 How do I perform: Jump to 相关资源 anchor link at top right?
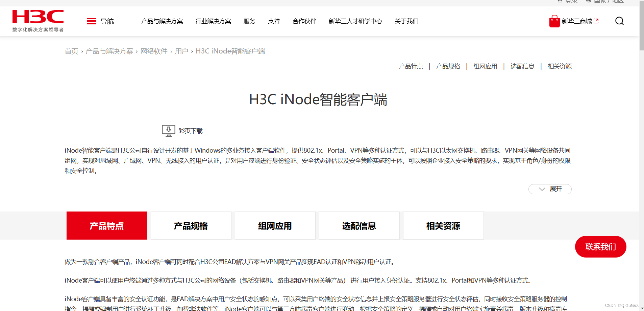pos(560,66)
